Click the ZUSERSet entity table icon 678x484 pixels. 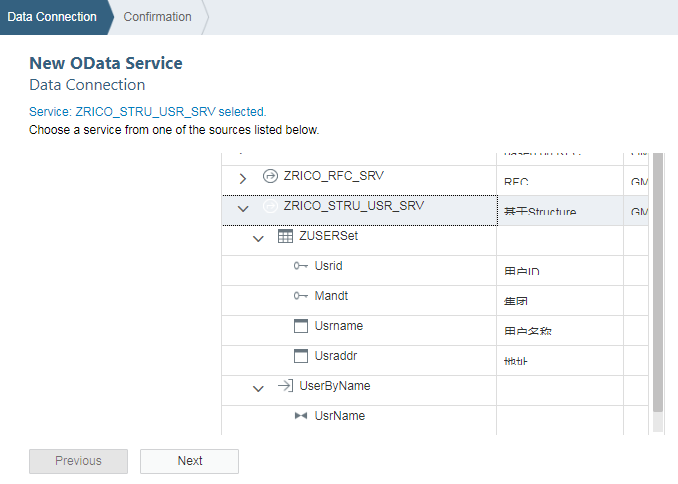pyautogui.click(x=285, y=237)
